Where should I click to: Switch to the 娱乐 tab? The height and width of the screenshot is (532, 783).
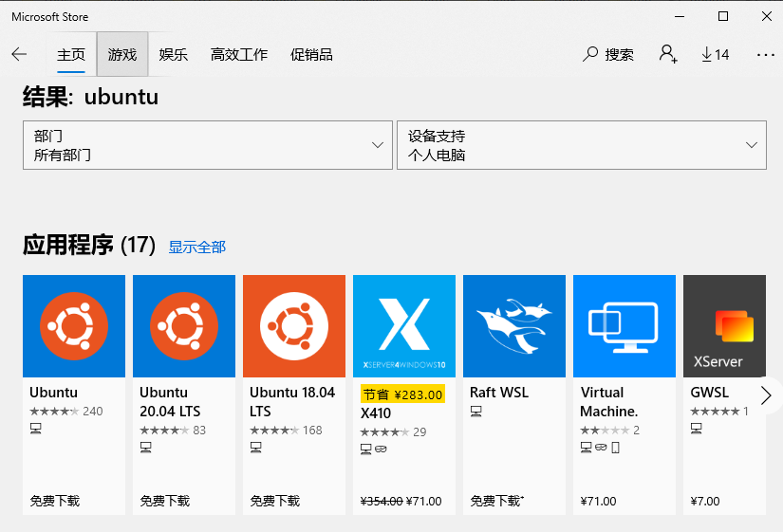coord(174,54)
